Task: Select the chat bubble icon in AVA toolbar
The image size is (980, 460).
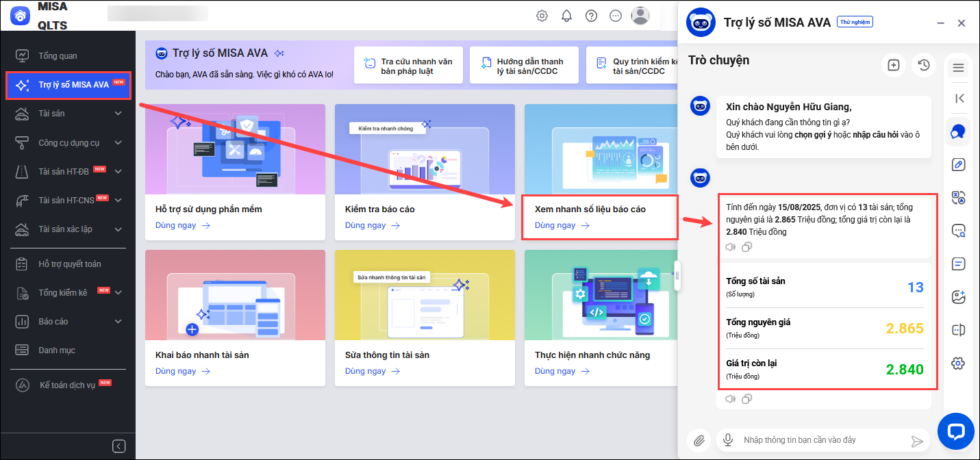Action: click(x=959, y=131)
